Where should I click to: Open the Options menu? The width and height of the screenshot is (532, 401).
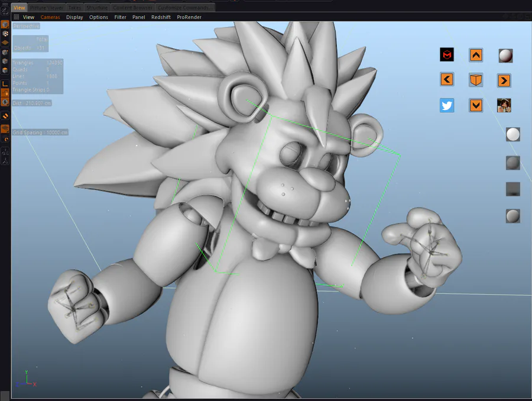pyautogui.click(x=98, y=17)
